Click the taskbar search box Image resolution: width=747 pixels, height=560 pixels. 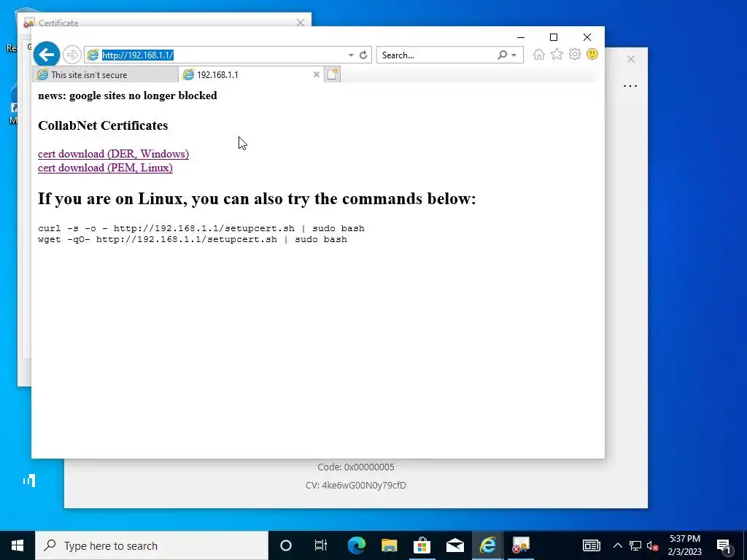pyautogui.click(x=152, y=545)
